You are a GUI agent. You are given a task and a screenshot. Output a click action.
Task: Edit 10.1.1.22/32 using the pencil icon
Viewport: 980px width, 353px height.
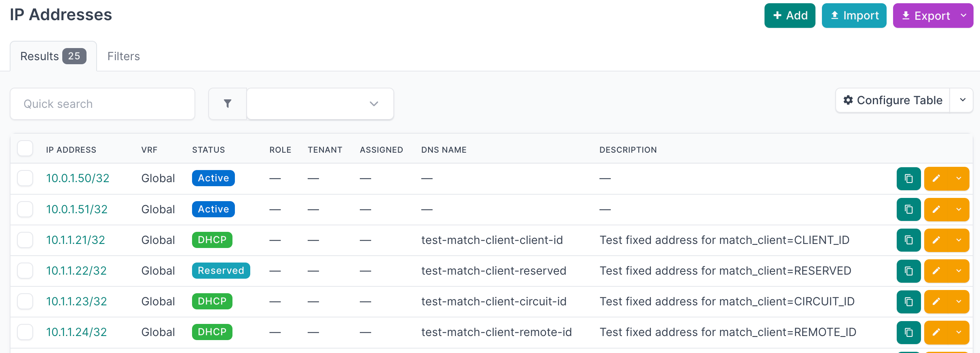pos(936,271)
